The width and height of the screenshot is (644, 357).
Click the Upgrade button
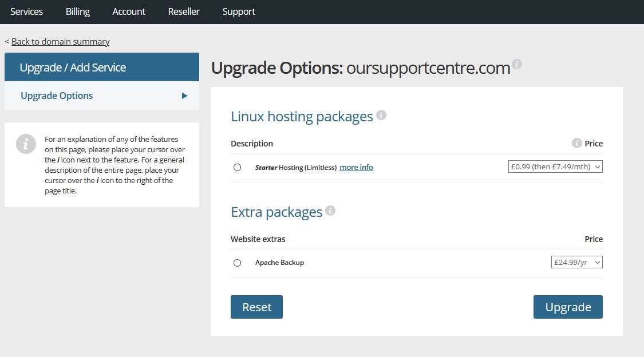pyautogui.click(x=567, y=307)
